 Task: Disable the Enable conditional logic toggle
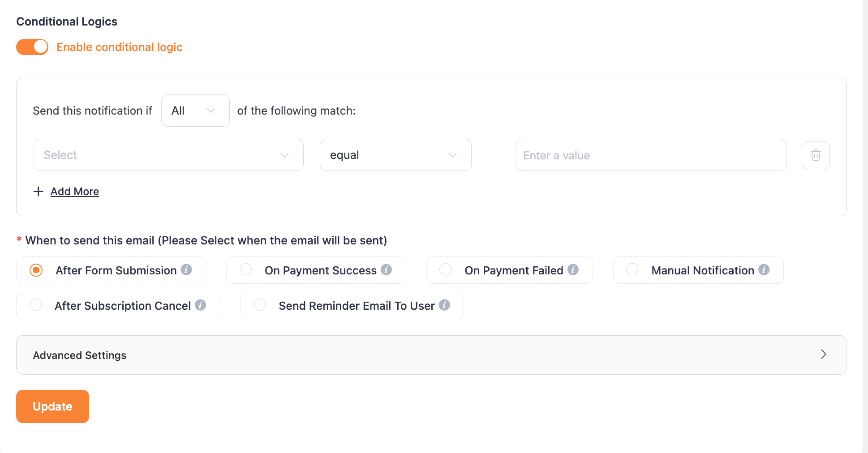[x=32, y=47]
